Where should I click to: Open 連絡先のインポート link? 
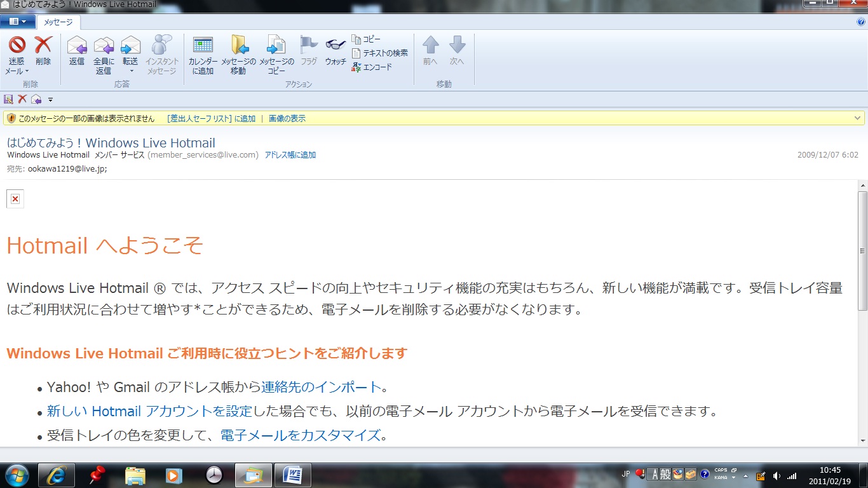322,387
